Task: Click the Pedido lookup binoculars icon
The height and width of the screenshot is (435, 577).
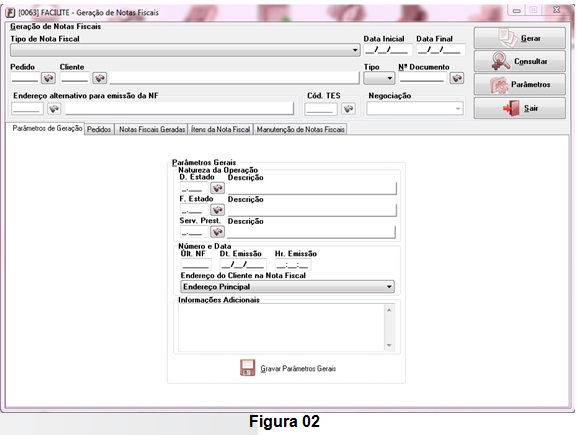Action: click(48, 78)
